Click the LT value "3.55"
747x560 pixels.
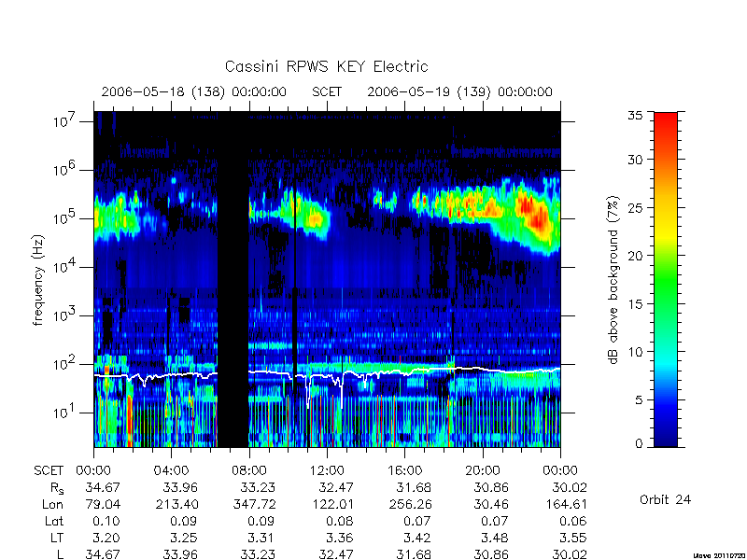(x=573, y=539)
